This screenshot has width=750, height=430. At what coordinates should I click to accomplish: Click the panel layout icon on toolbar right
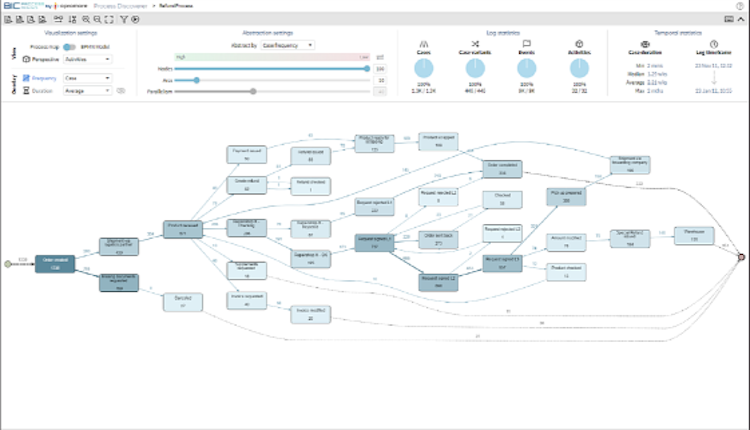point(728,19)
